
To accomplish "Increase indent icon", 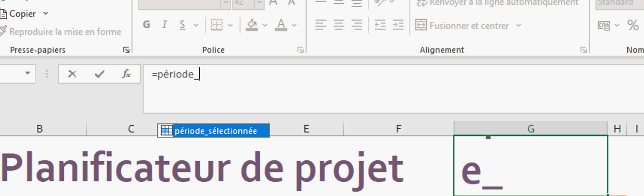I will click(398, 25).
